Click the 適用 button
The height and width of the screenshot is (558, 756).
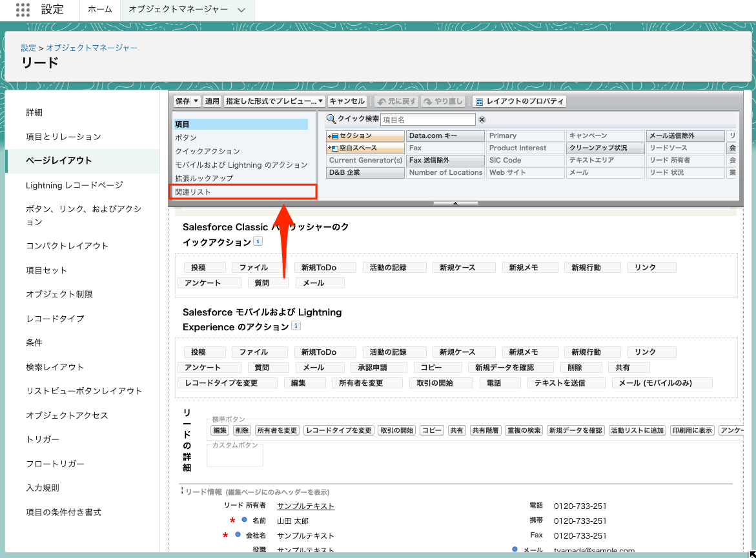pos(212,101)
